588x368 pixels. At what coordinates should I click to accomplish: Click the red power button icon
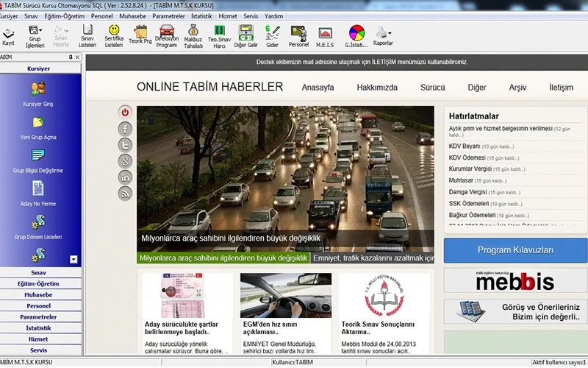coord(125,112)
